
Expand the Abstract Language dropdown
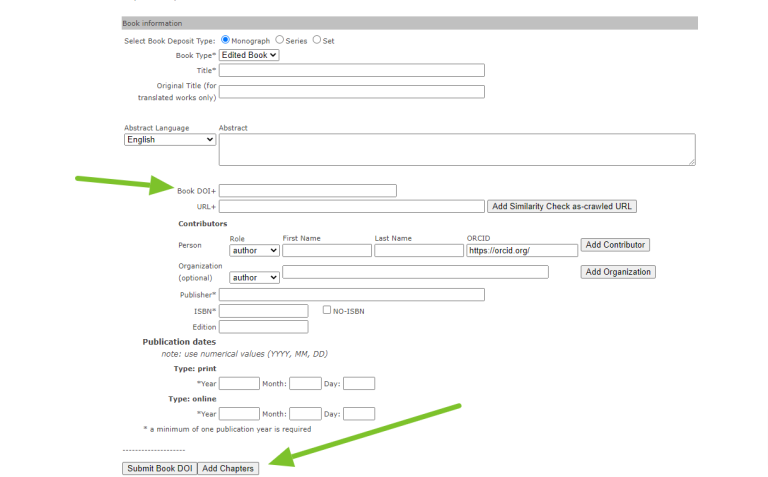170,140
